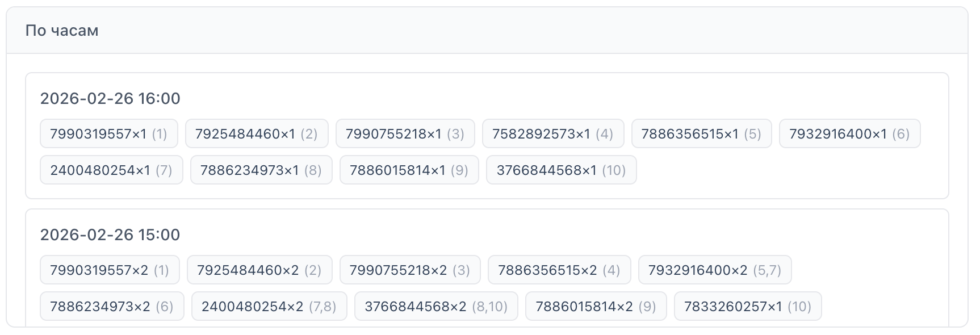The width and height of the screenshot is (980, 335).
Task: Select the 7925484460×1 tag ranked (2)
Action: click(x=256, y=134)
